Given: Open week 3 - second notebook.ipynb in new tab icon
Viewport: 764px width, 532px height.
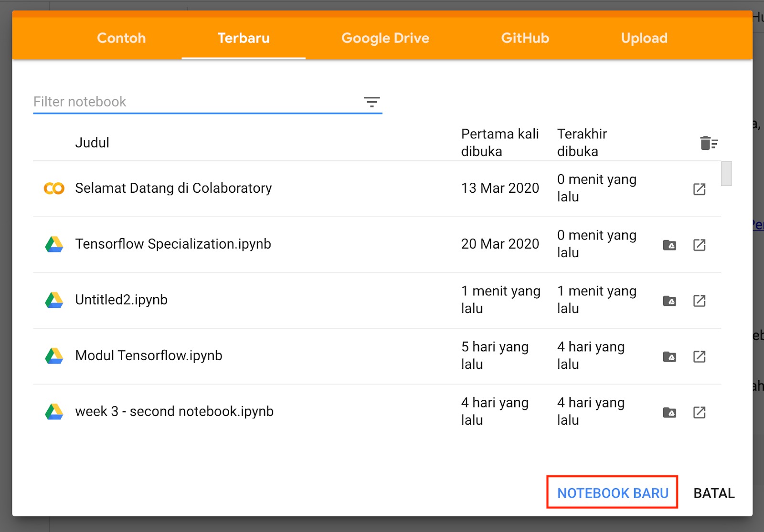Looking at the screenshot, I should point(699,412).
